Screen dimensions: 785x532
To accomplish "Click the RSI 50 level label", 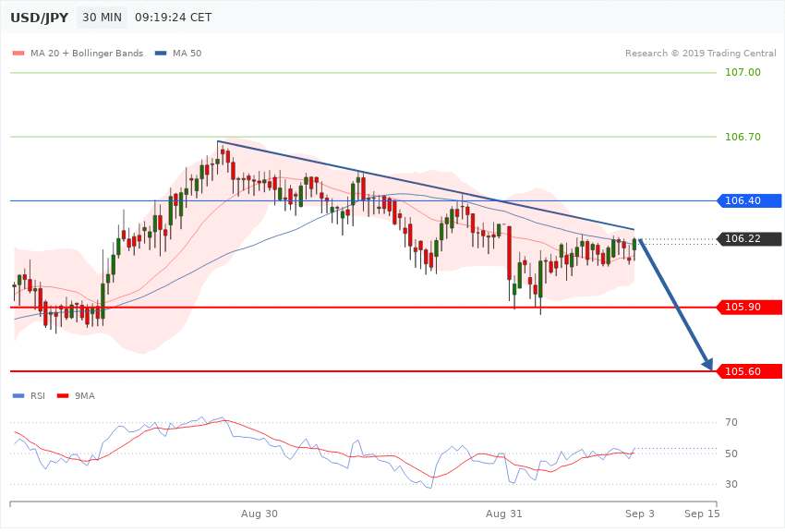I will (731, 453).
